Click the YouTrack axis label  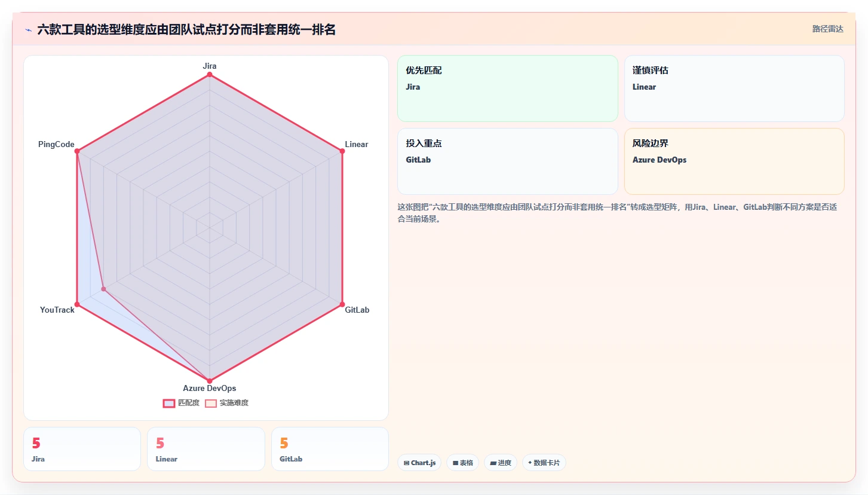(x=57, y=310)
